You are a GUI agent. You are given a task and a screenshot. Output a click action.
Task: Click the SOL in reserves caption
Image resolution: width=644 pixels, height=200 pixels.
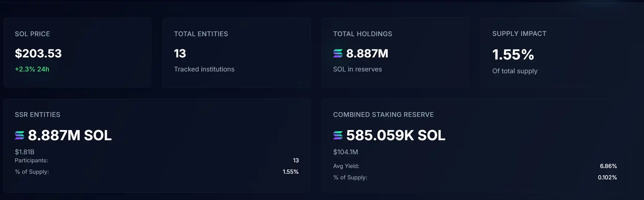357,69
